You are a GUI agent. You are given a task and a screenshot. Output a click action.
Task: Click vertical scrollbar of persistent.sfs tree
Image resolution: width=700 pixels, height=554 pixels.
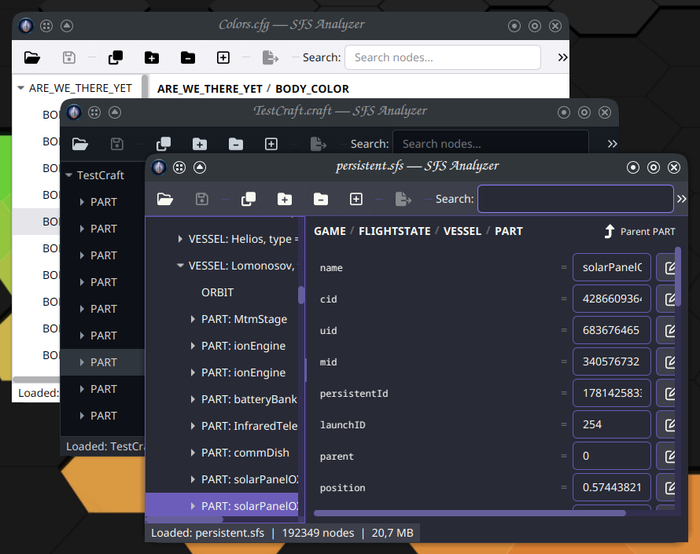[301, 295]
